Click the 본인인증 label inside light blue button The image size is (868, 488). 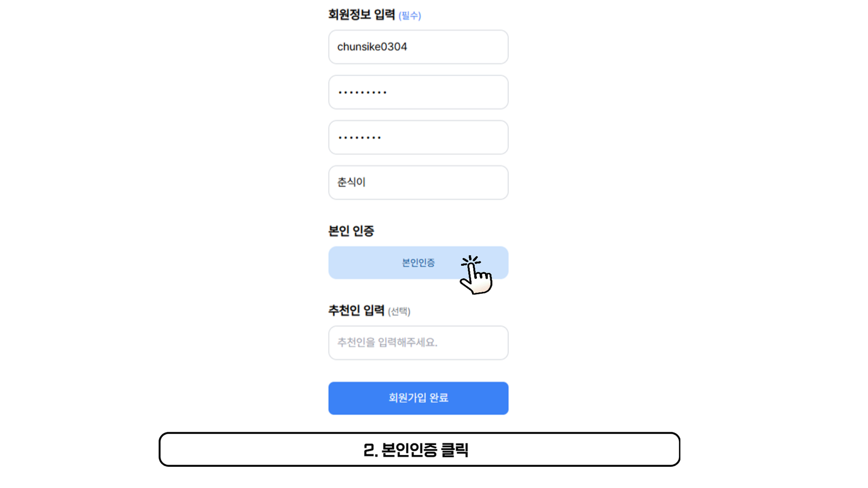click(x=418, y=263)
